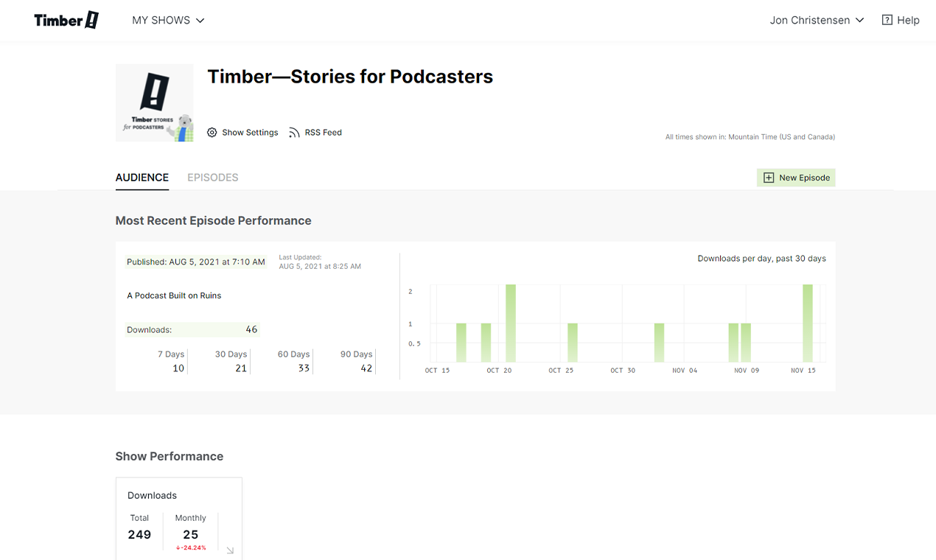Open episode title A Podcast Built on Ruins
The height and width of the screenshot is (560, 936).
tap(174, 295)
